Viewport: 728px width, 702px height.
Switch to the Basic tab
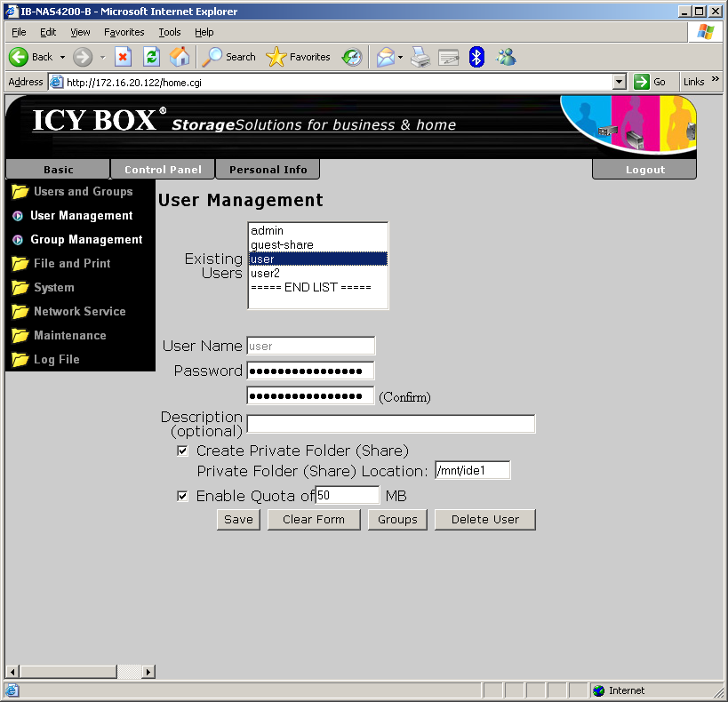58,170
